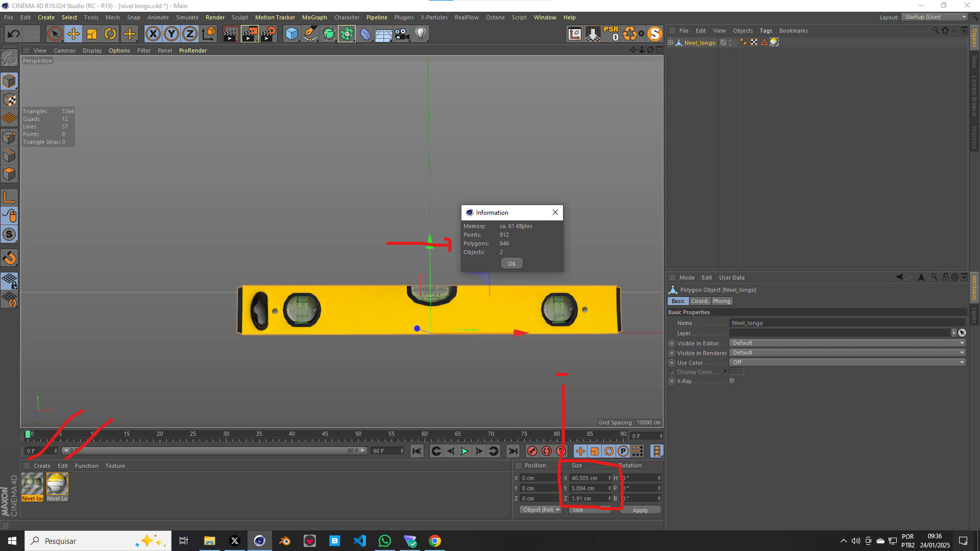This screenshot has height=551, width=980.
Task: Open the MoGraph menu
Action: (x=314, y=17)
